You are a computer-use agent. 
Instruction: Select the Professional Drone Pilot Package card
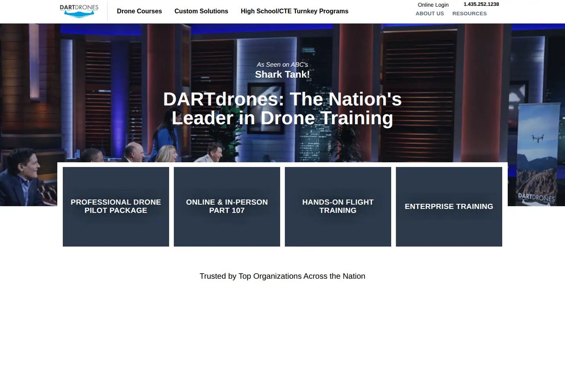(116, 207)
